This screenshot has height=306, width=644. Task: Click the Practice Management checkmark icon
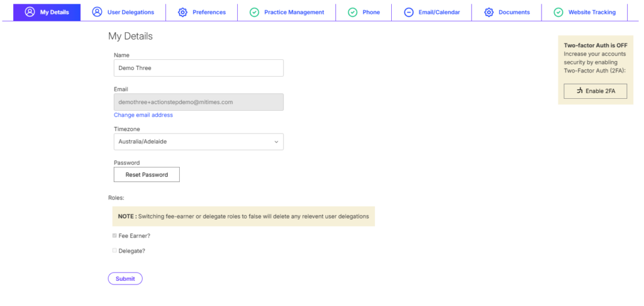click(x=254, y=12)
